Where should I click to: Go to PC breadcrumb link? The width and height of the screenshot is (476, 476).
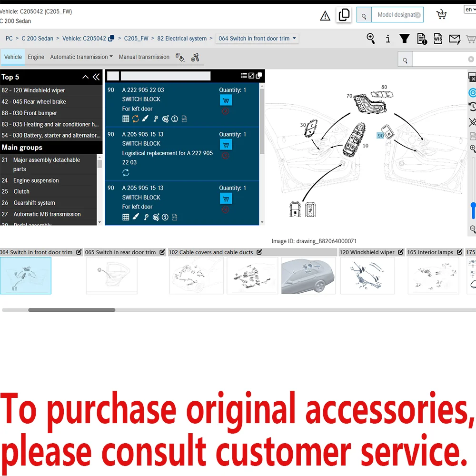(9, 39)
